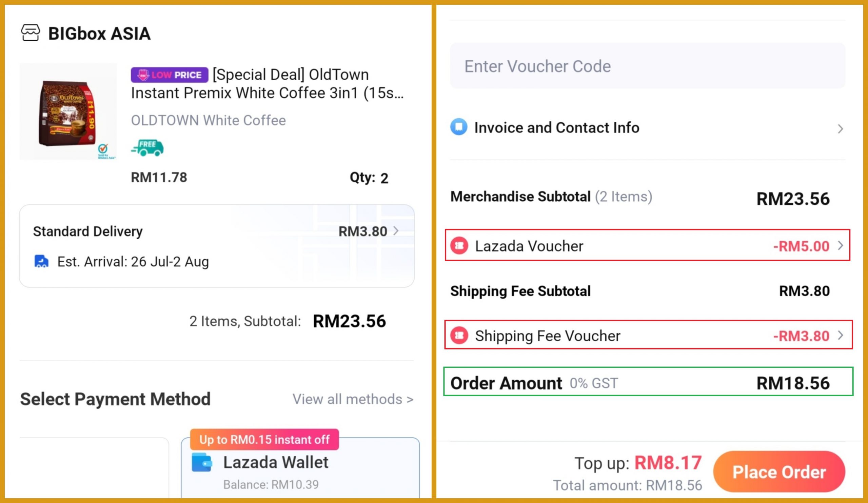868x503 pixels.
Task: Expand the Lazada Voucher chevron
Action: (x=841, y=245)
